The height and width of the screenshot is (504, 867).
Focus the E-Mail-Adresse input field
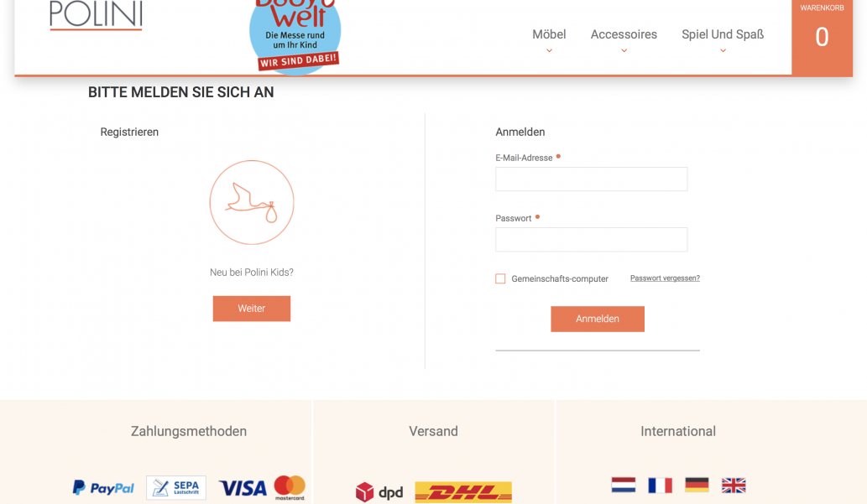(591, 179)
